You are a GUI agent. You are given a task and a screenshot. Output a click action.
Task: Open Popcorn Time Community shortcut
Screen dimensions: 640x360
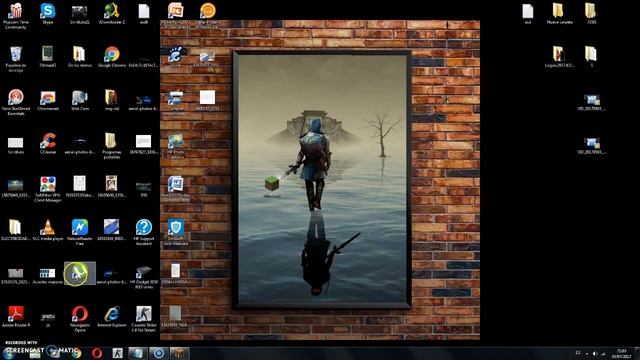point(16,16)
